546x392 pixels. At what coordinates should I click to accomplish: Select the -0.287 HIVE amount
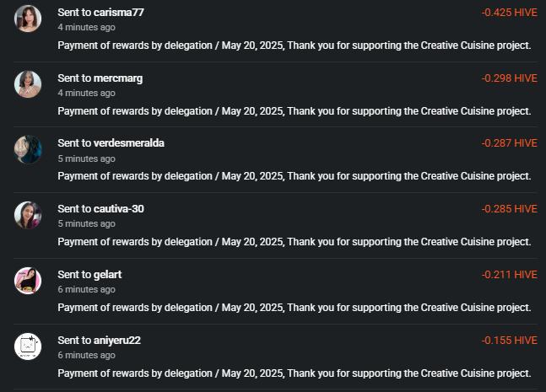[510, 143]
